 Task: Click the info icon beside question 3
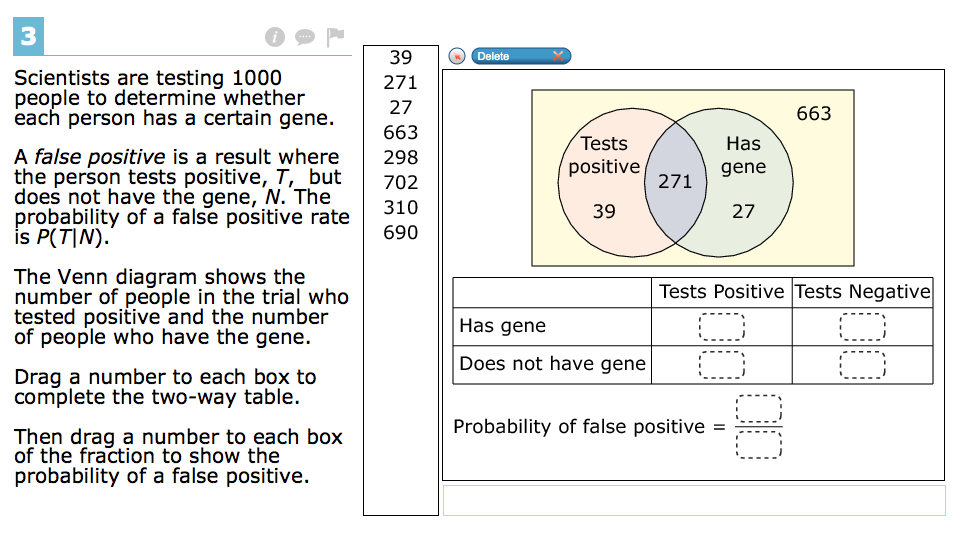pos(275,37)
